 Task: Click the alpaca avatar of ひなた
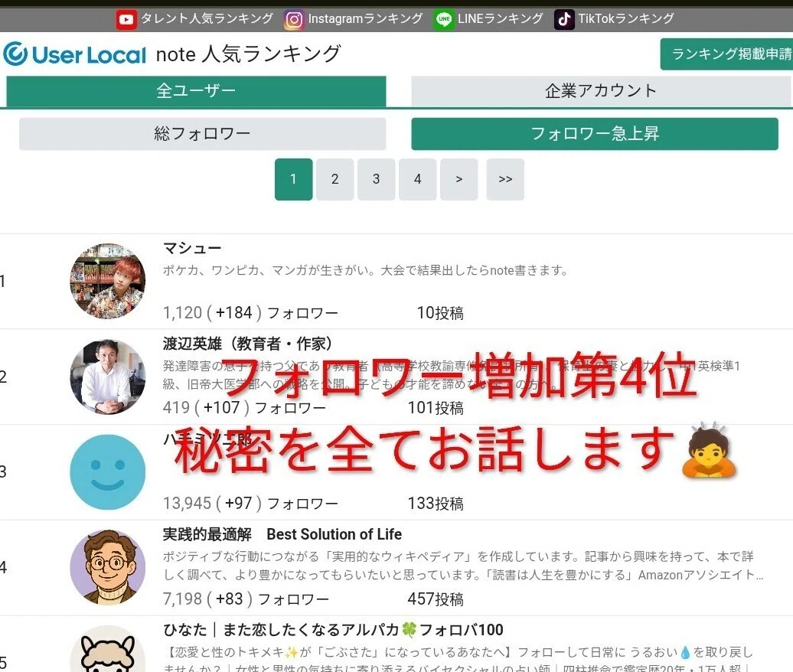pos(108,649)
